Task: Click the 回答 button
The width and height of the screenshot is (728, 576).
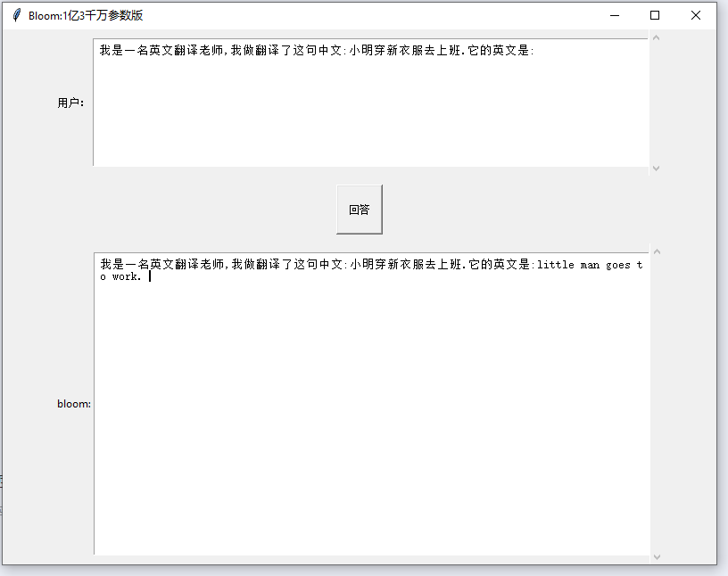Action: [x=360, y=210]
